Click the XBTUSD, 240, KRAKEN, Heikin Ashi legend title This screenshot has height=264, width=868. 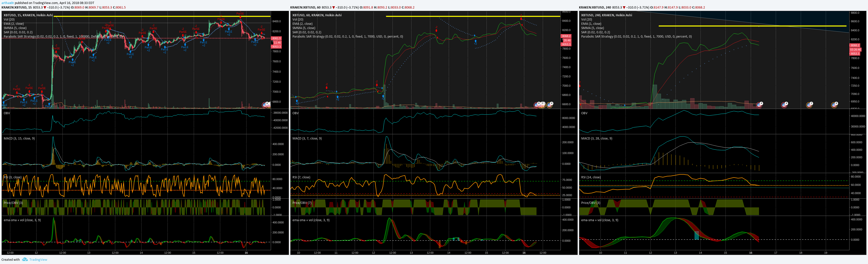point(607,15)
